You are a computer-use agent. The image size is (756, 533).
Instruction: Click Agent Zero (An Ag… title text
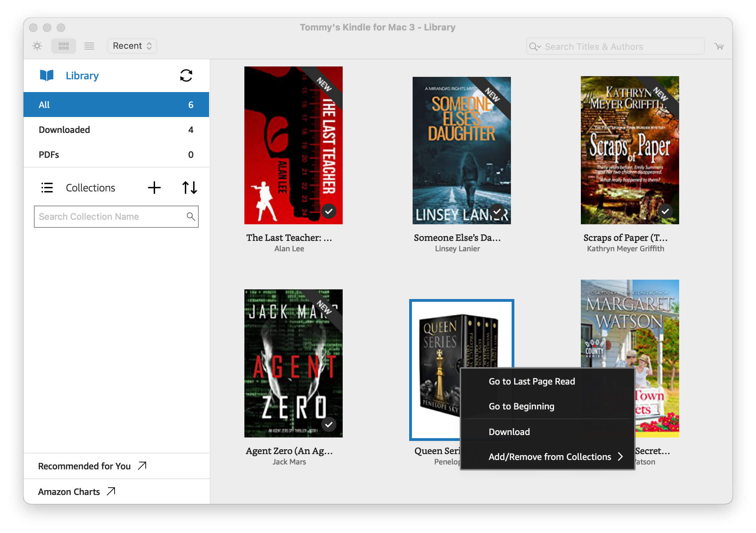(289, 451)
